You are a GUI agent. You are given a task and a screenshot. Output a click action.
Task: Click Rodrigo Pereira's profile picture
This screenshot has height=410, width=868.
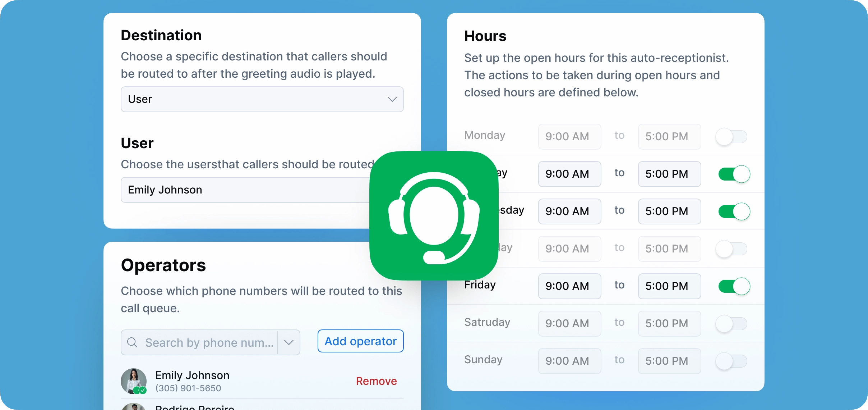[x=133, y=407]
